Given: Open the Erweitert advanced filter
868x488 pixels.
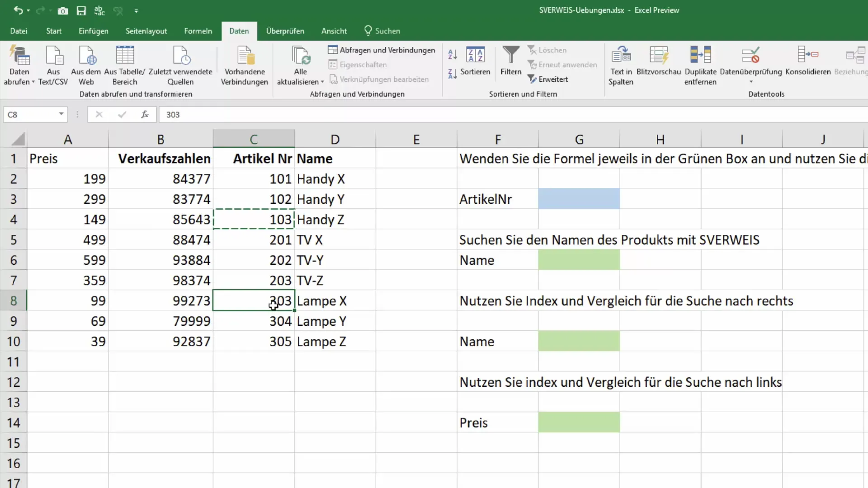Looking at the screenshot, I should [x=548, y=79].
